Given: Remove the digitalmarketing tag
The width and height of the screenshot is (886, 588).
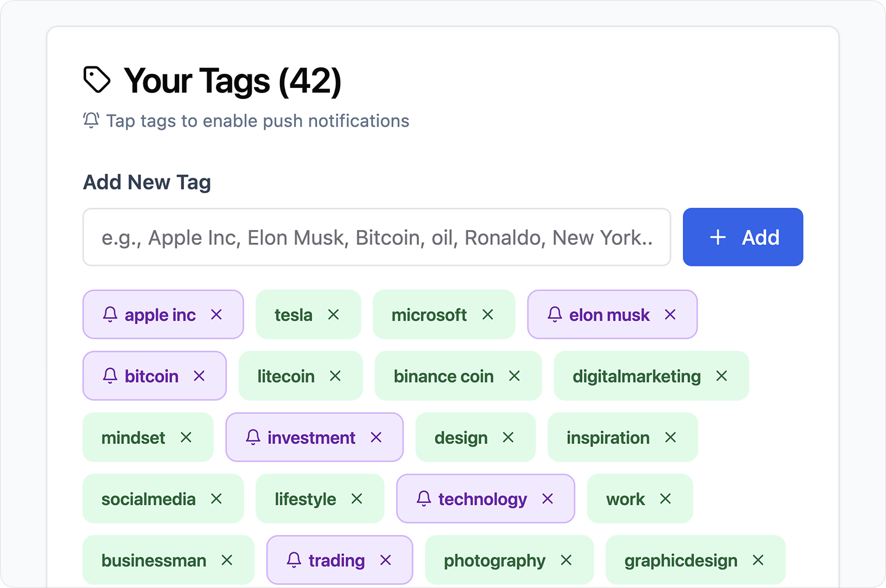Looking at the screenshot, I should tap(722, 376).
